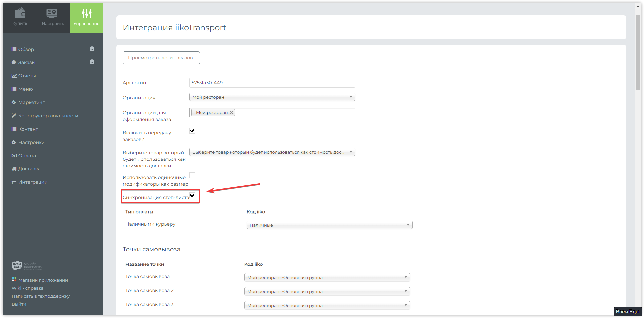Go to the Интеграции menu item

33,182
